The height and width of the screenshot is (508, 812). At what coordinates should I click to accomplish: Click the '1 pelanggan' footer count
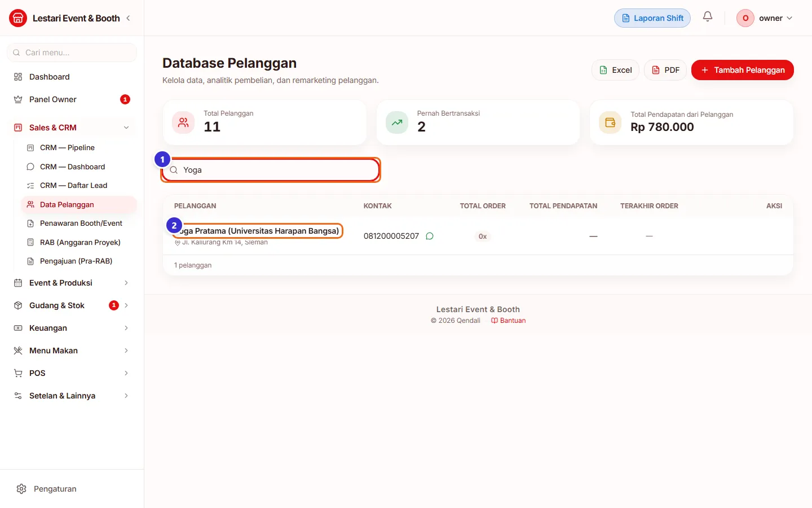pyautogui.click(x=193, y=265)
